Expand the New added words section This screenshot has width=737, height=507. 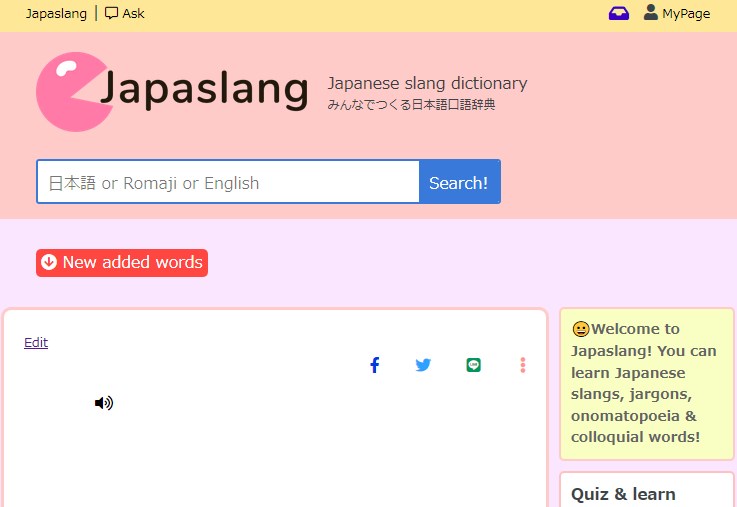tap(132, 263)
